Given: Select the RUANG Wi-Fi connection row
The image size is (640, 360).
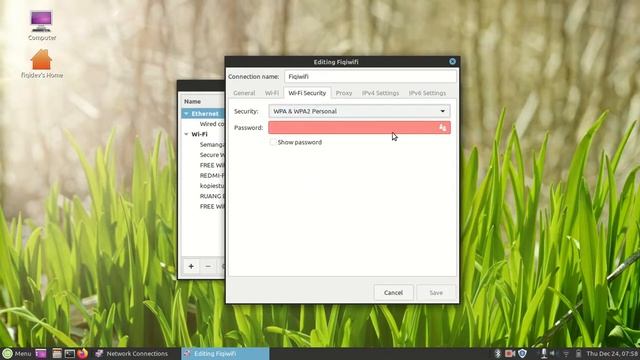Looking at the screenshot, I should pyautogui.click(x=203, y=196).
